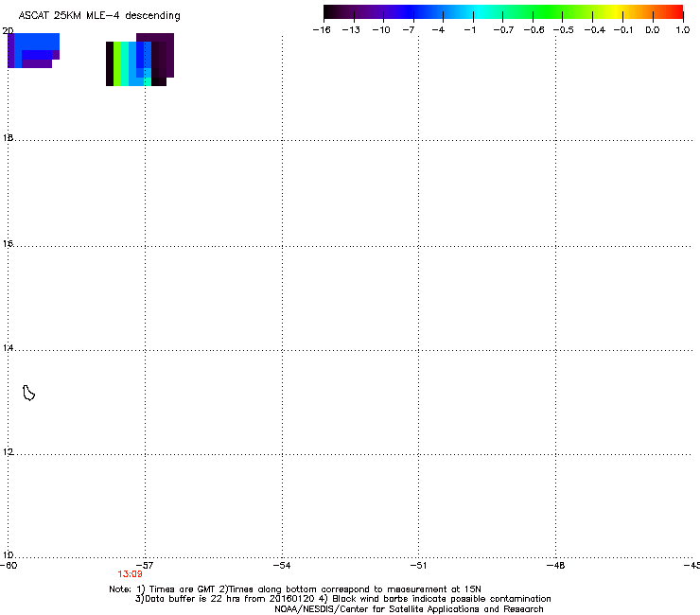Click the -54 longitude axis label
This screenshot has width=700, height=615.
click(282, 566)
